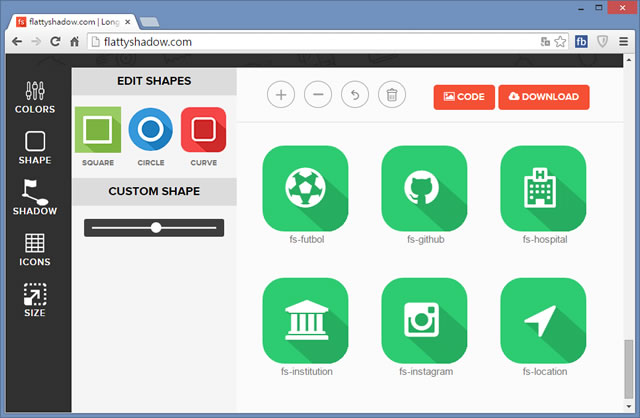Click the browser home icon

(74, 42)
